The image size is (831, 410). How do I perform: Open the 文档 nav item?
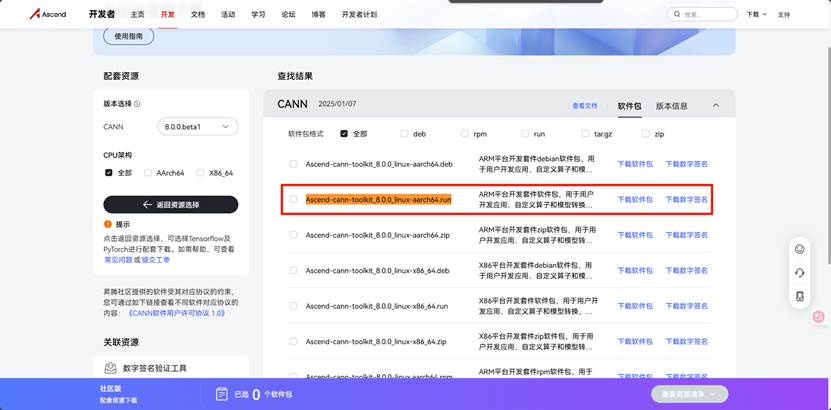click(x=198, y=15)
